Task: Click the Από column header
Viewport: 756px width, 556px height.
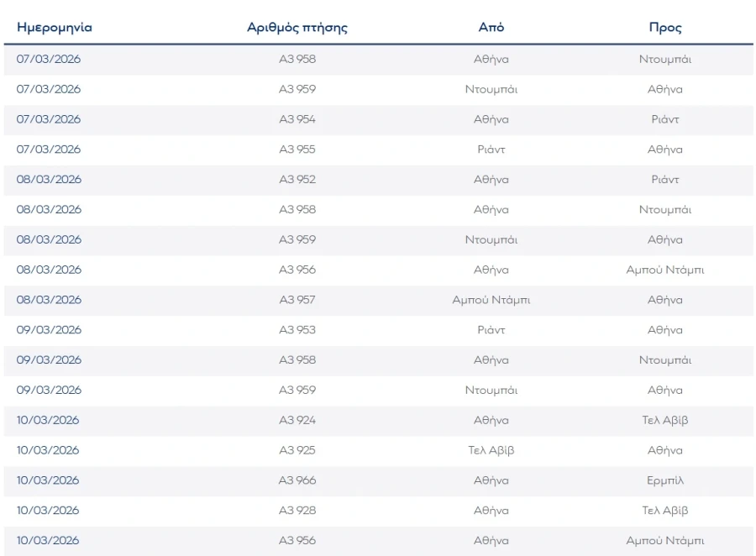Action: click(491, 28)
